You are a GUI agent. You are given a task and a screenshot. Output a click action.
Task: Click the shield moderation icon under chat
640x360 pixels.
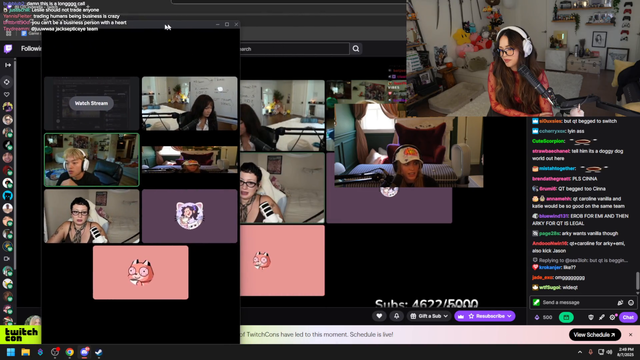591,317
